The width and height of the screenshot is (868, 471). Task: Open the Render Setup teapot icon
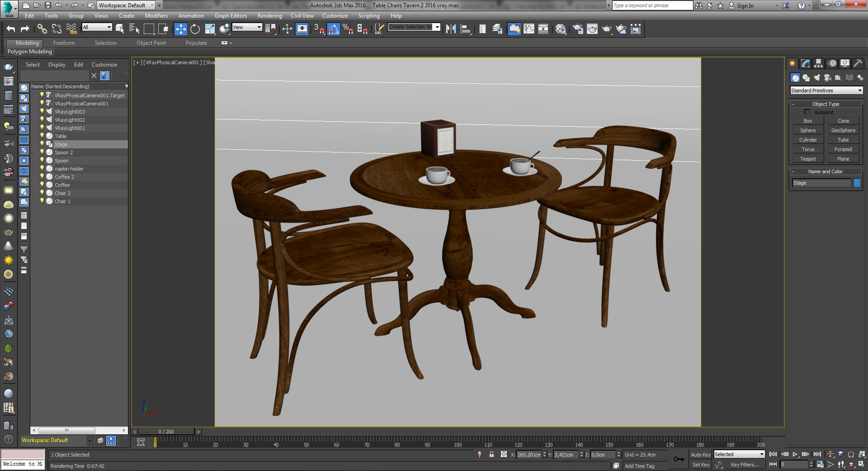click(x=578, y=29)
